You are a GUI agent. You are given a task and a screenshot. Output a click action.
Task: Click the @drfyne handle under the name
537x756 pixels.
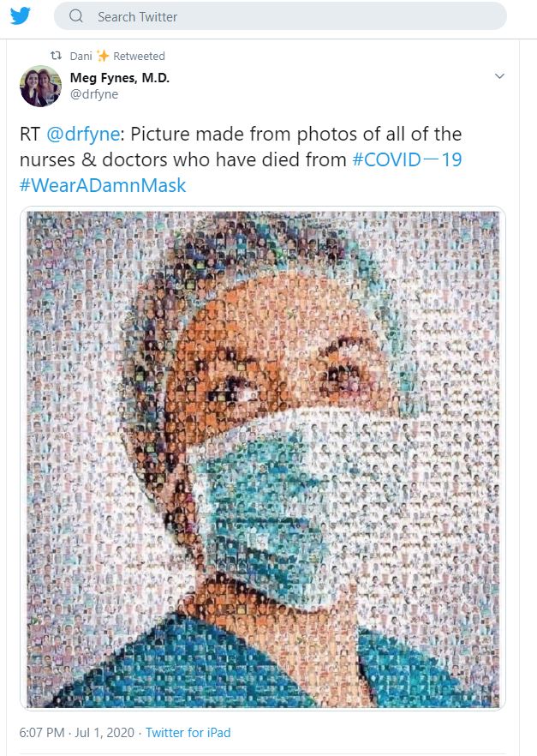pyautogui.click(x=94, y=94)
